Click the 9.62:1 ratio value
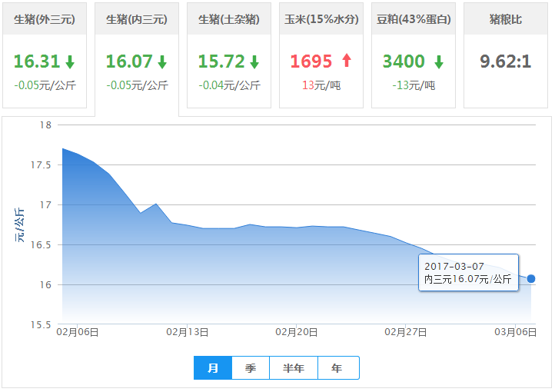The height and width of the screenshot is (392, 555). [505, 61]
